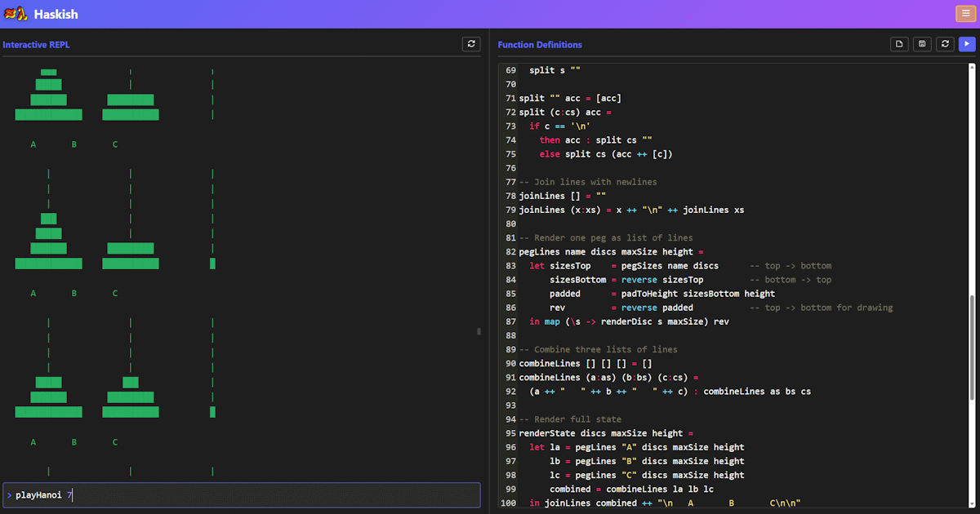980x514 pixels.
Task: Click the comment '-- Render one peg as list of lines'
Action: point(606,237)
